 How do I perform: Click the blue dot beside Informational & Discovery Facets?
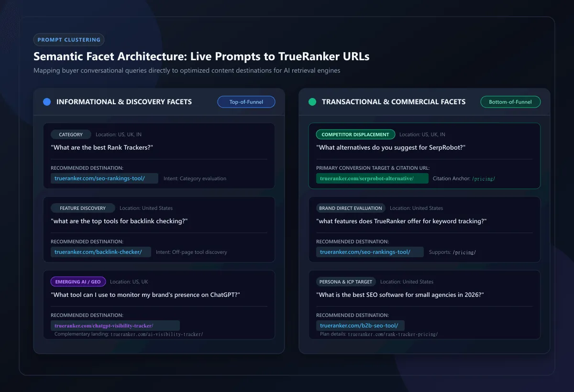(47, 102)
